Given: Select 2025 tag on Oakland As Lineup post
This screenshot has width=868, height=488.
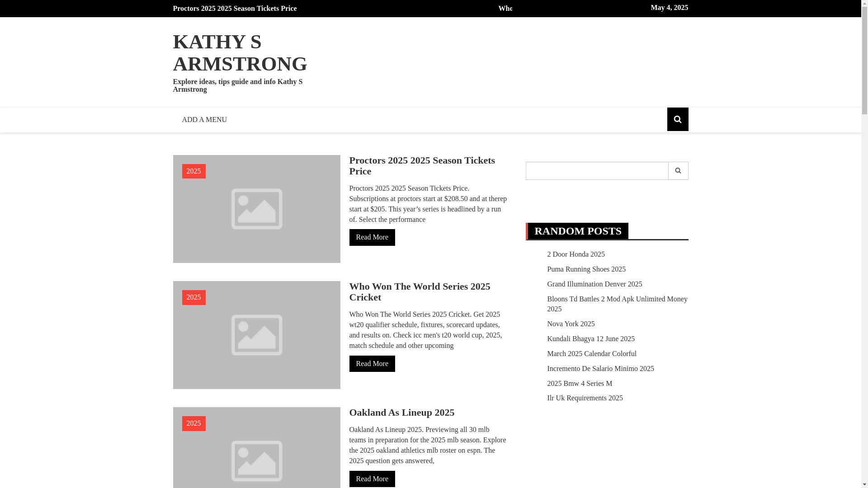Looking at the screenshot, I should point(193,423).
